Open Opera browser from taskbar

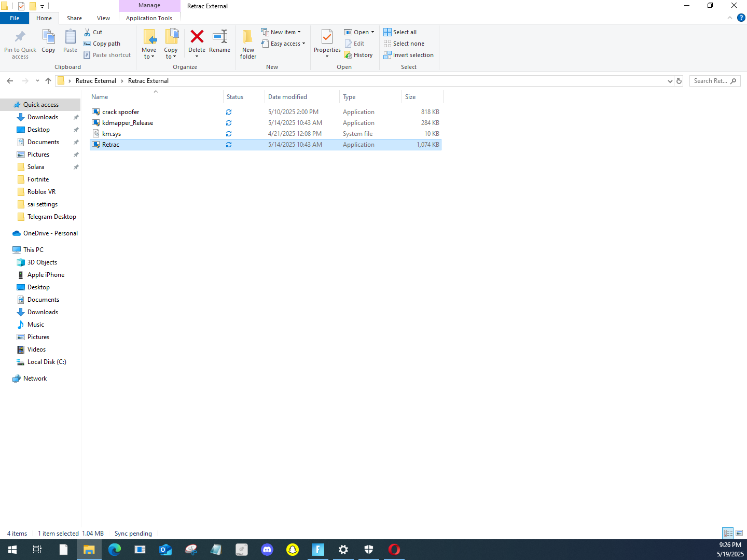pos(394,550)
